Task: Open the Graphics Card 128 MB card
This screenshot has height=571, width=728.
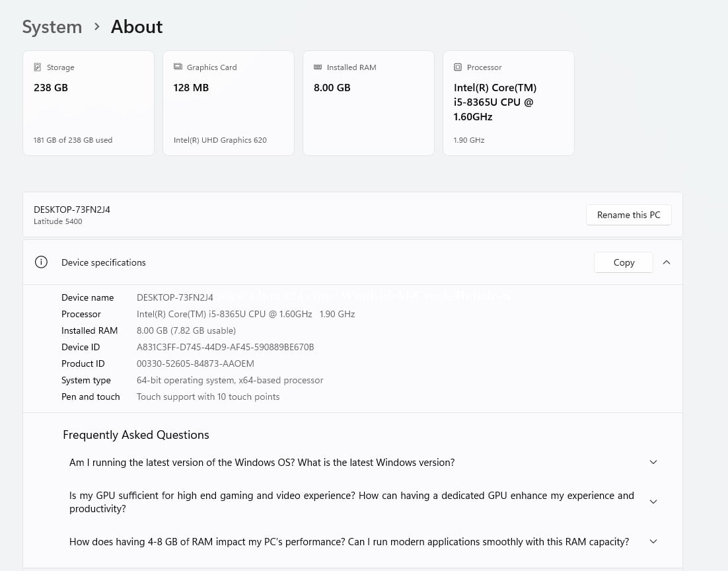Action: 229,103
